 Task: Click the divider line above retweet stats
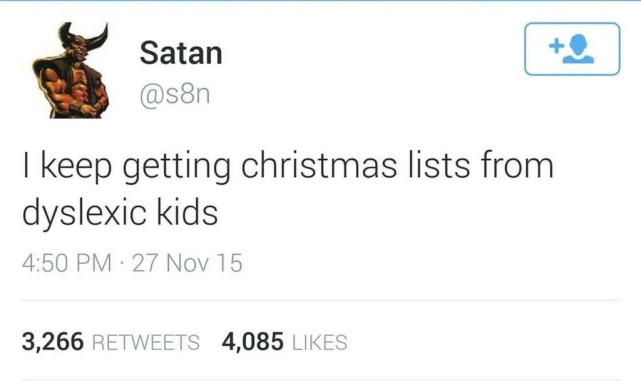[321, 301]
